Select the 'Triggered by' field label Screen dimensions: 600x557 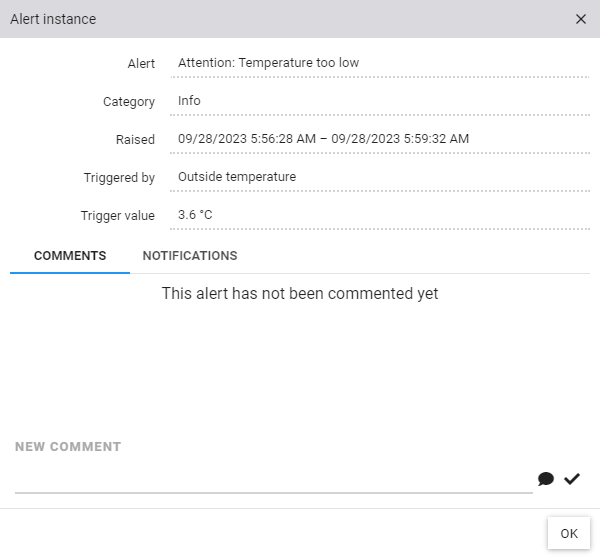pos(119,178)
